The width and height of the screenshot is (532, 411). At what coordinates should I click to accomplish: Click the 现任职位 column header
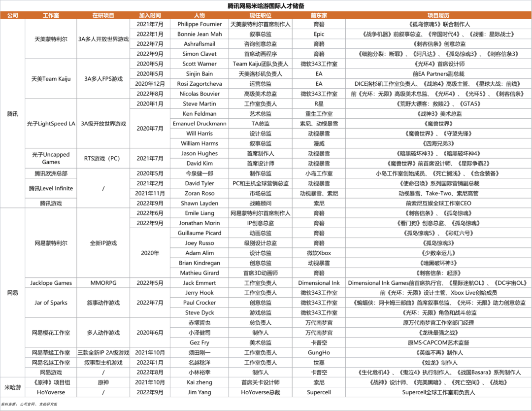click(x=260, y=15)
